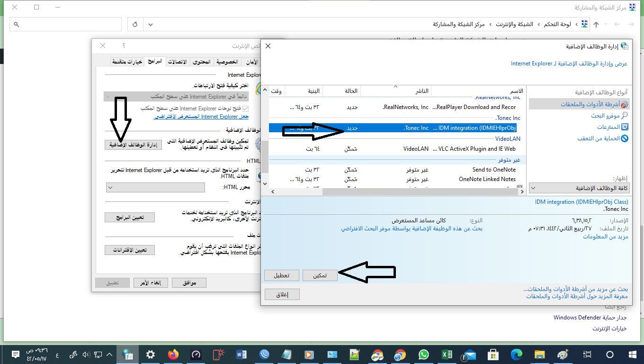Image resolution: width=644 pixels, height=364 pixels.
Task: Select the Search Providers category (موفرو البحث)
Action: [x=609, y=116]
